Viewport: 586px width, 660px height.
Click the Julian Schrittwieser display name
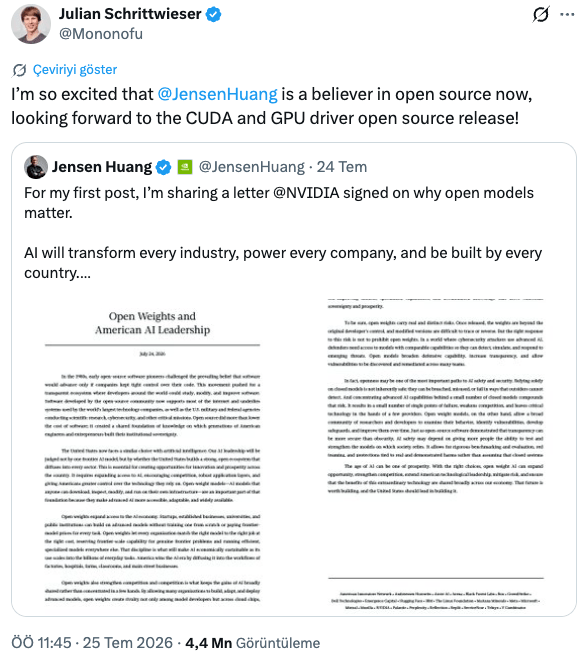(130, 14)
